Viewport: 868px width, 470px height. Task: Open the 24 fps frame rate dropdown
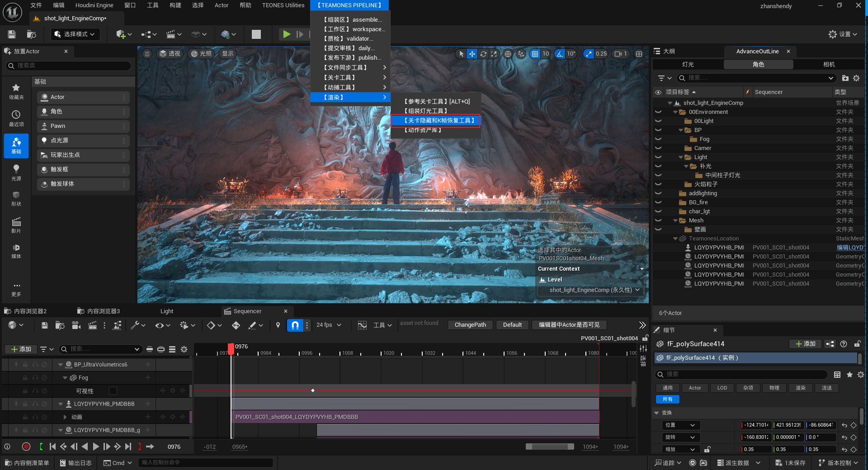329,325
